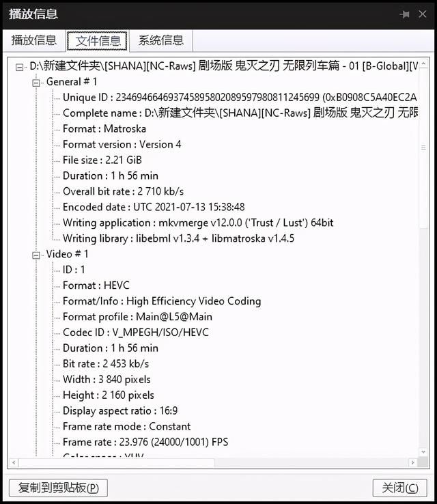This screenshot has height=504, width=437.
Task: Click 复制到剪贴板(P) button
Action: tap(58, 488)
